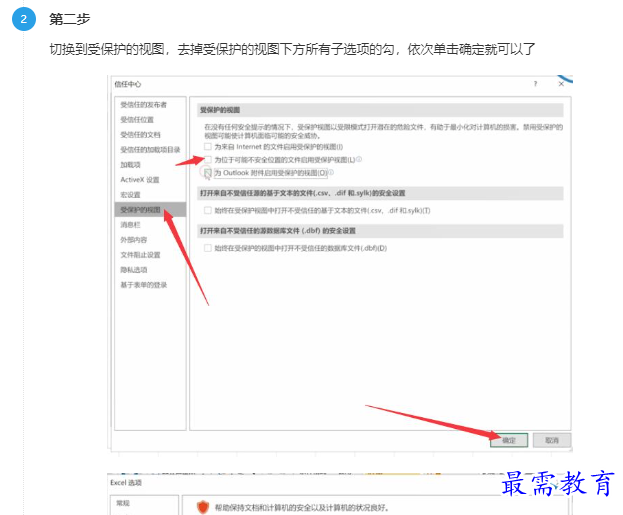Click text 帮助保持文档和计算机的安全
The image size is (623, 515).
coord(302,507)
